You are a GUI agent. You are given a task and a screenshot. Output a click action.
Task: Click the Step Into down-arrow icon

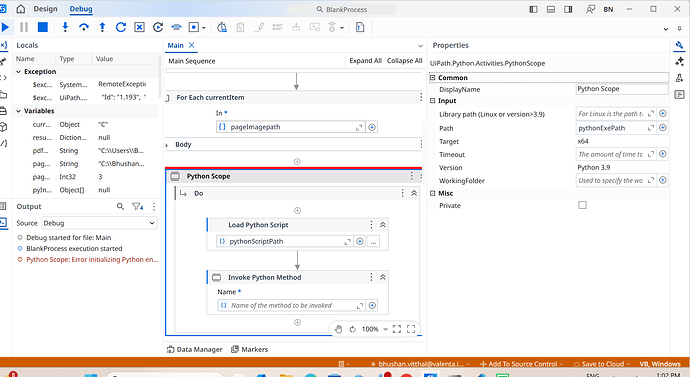[65, 27]
